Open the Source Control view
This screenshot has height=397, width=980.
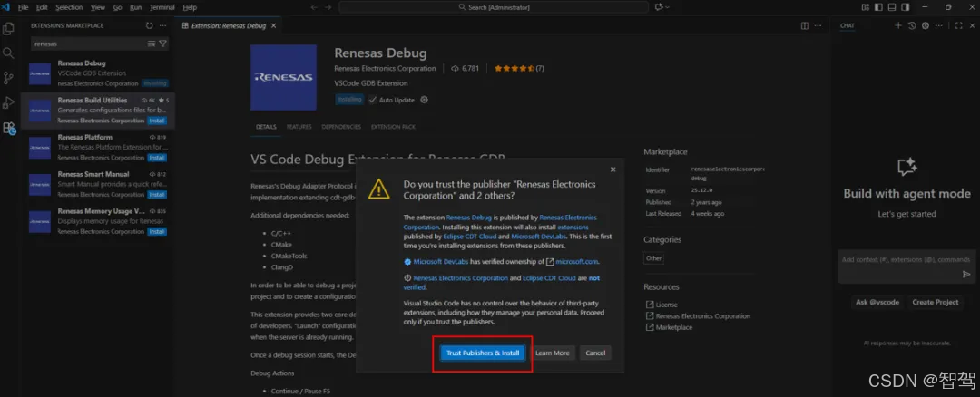(x=8, y=78)
